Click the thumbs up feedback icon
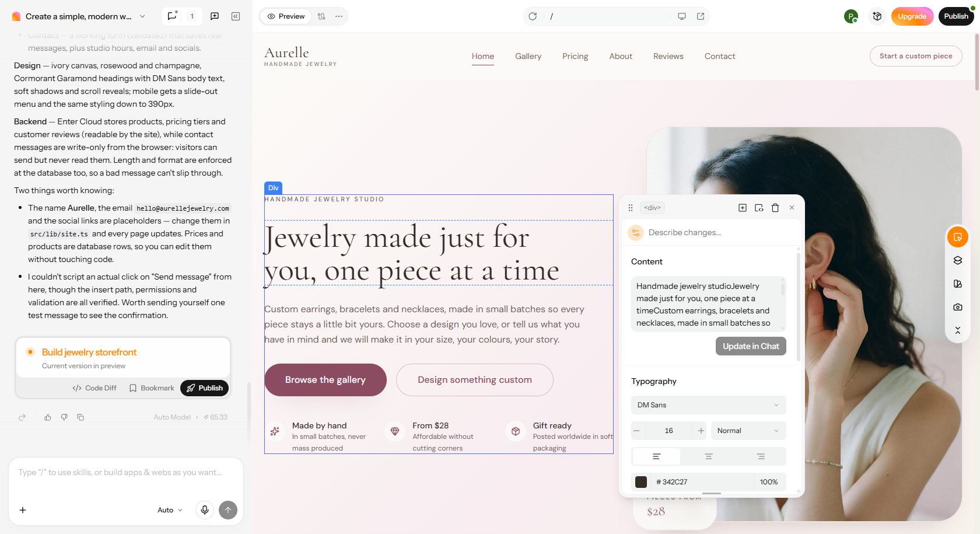 tap(48, 417)
